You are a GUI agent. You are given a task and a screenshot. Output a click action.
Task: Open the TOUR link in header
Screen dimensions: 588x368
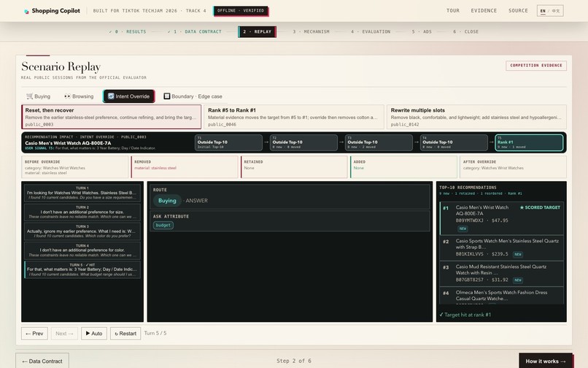point(452,10)
